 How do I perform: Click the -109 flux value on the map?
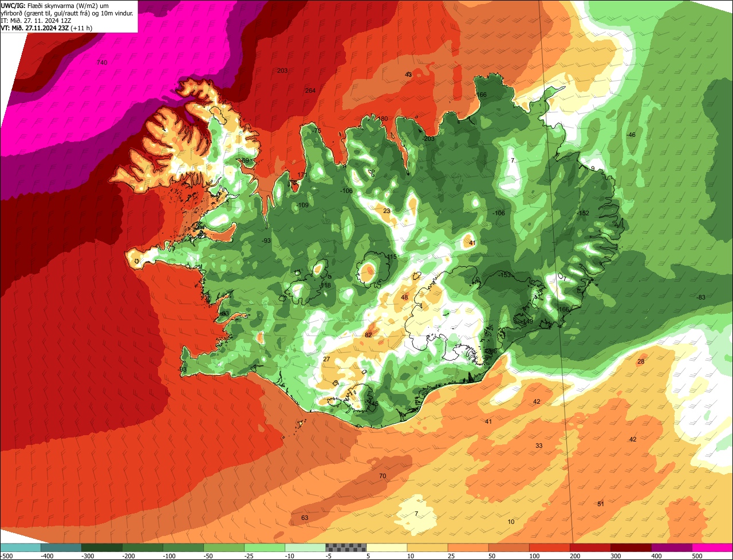[x=302, y=205]
